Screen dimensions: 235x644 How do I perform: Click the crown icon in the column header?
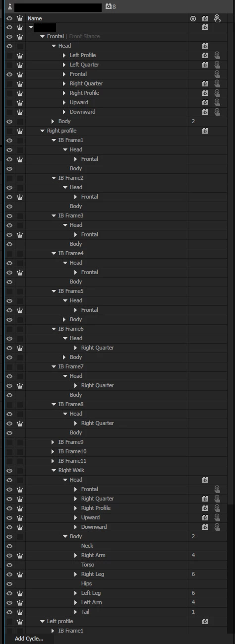pos(20,18)
